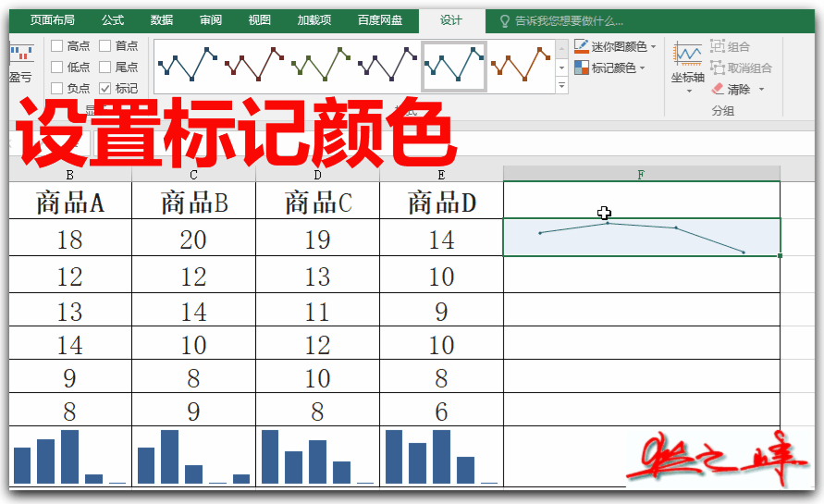
Task: Switch to the 数据 tab
Action: tap(161, 20)
